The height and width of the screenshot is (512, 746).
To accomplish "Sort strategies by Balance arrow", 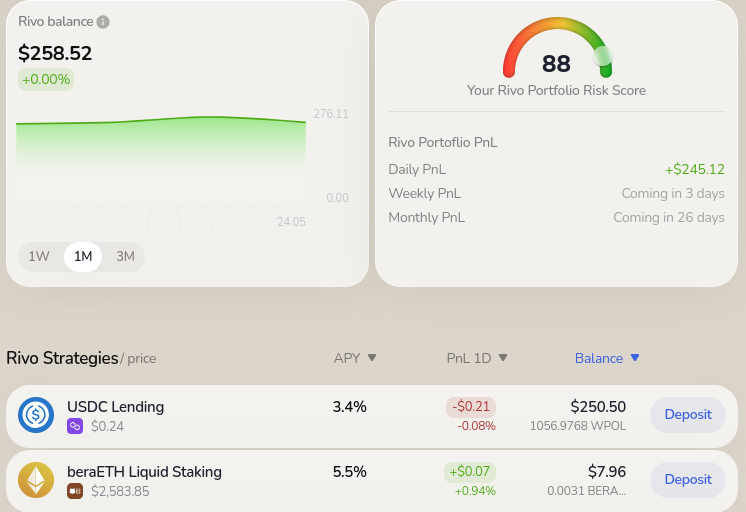I will point(635,357).
